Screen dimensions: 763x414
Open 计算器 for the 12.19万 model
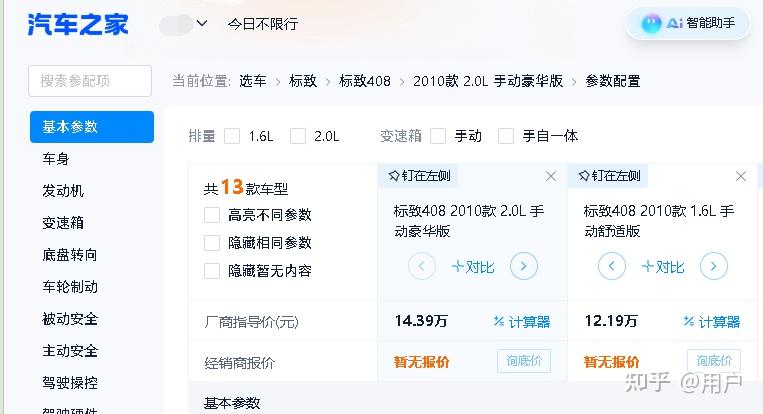pyautogui.click(x=711, y=322)
